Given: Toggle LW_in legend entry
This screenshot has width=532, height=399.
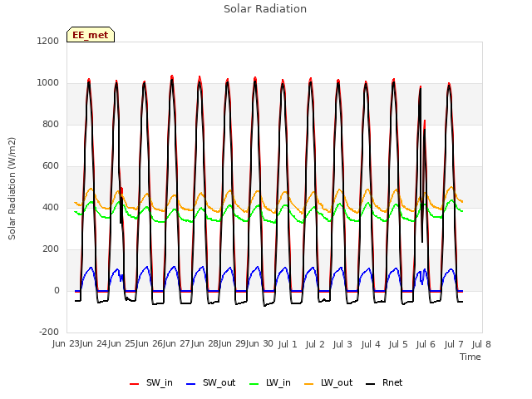Looking at the screenshot, I should [x=270, y=382].
